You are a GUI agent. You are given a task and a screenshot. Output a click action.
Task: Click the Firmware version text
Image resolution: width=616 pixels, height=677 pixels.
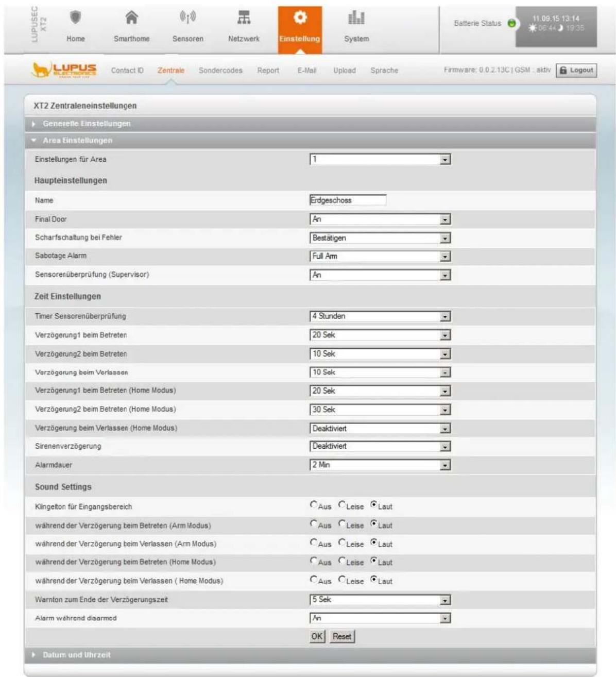click(476, 70)
